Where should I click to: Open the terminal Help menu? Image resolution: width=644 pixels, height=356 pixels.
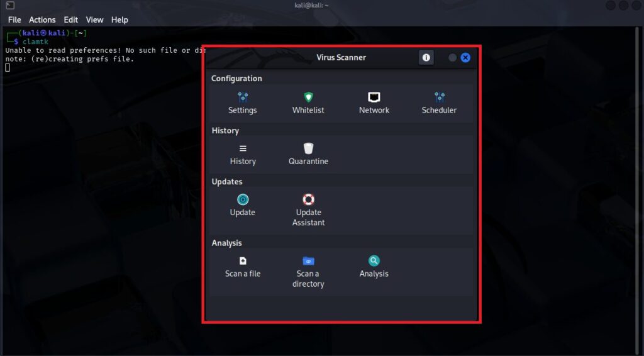pos(119,20)
